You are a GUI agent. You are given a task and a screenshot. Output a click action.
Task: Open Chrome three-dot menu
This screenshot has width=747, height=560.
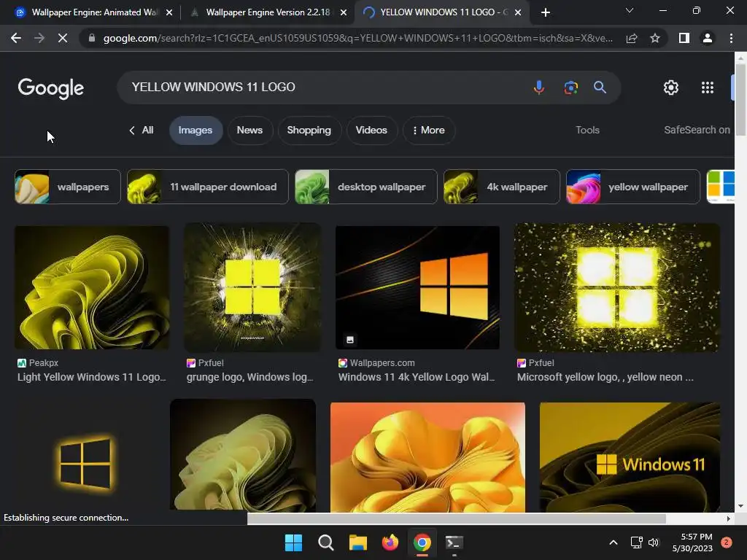(731, 38)
